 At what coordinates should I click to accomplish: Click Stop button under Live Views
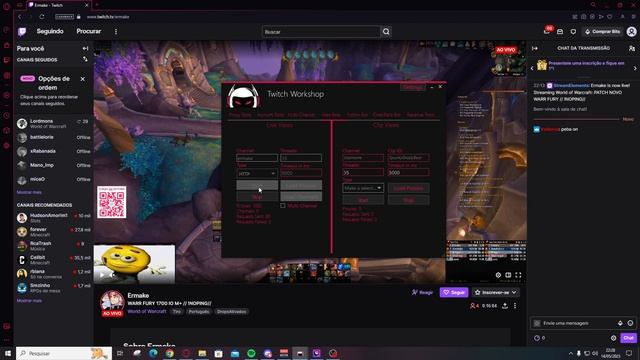click(257, 197)
